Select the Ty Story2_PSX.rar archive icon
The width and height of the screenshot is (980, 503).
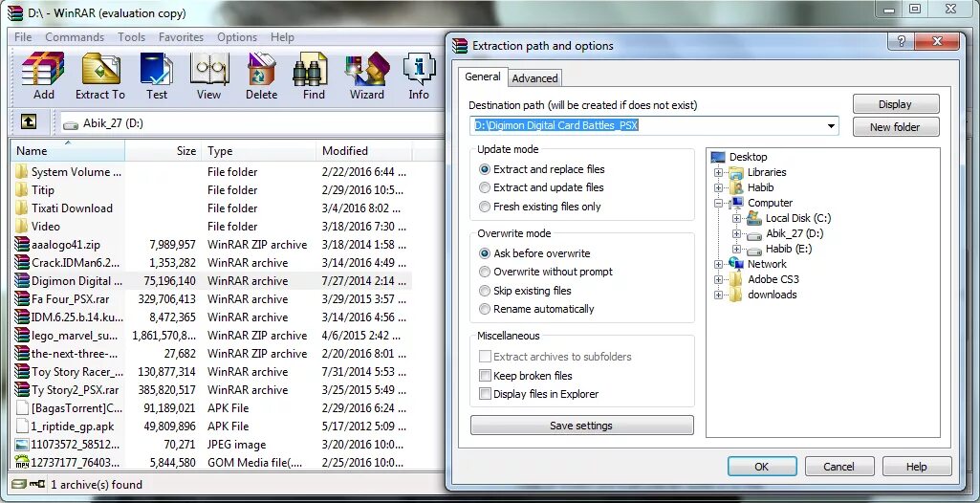tap(22, 390)
